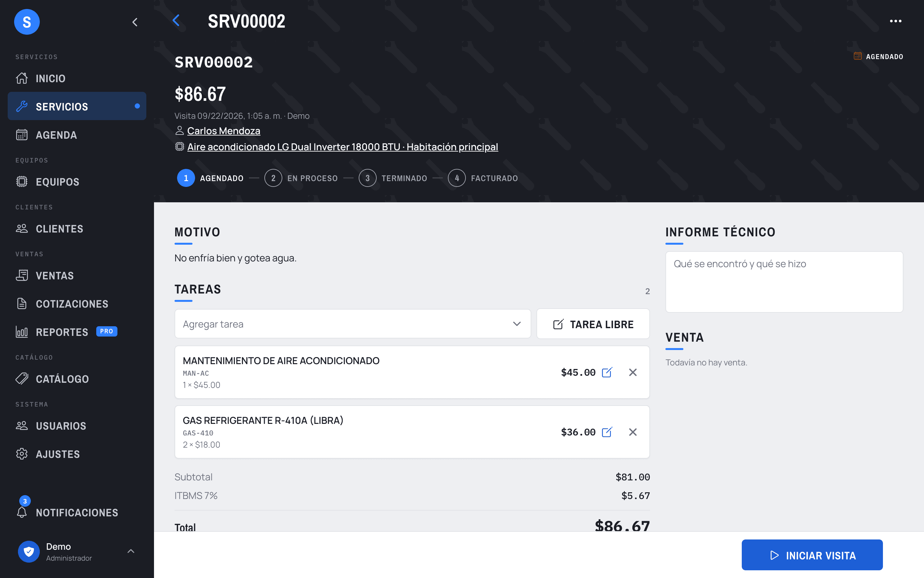Click the blue S app logo

click(27, 22)
